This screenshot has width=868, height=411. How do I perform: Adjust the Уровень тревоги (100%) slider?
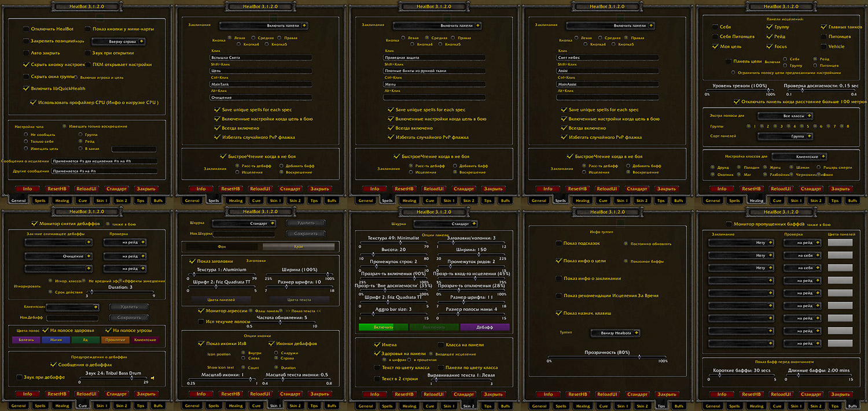point(741,90)
